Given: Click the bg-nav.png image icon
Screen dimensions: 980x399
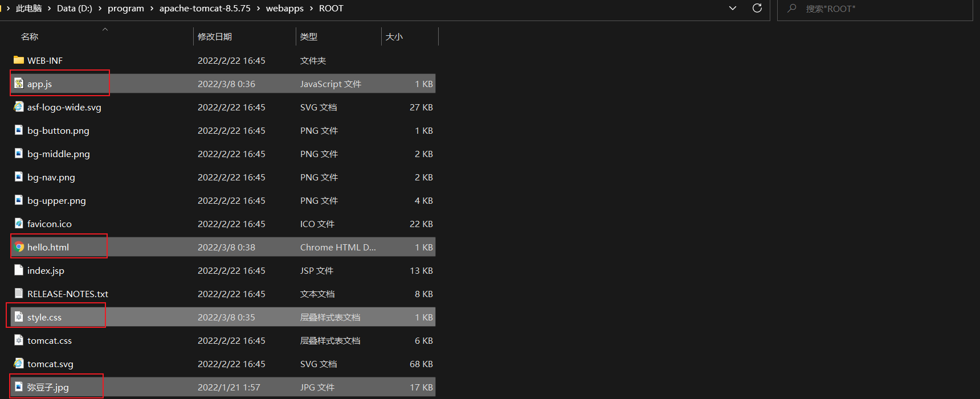Looking at the screenshot, I should click(19, 176).
